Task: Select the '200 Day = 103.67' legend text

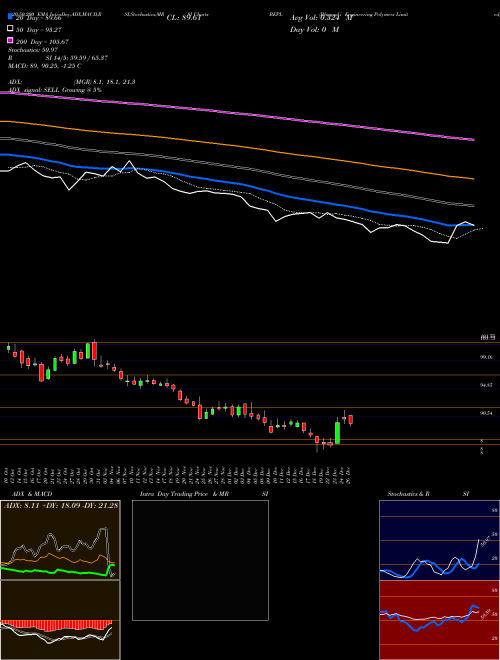Action: tap(42, 42)
